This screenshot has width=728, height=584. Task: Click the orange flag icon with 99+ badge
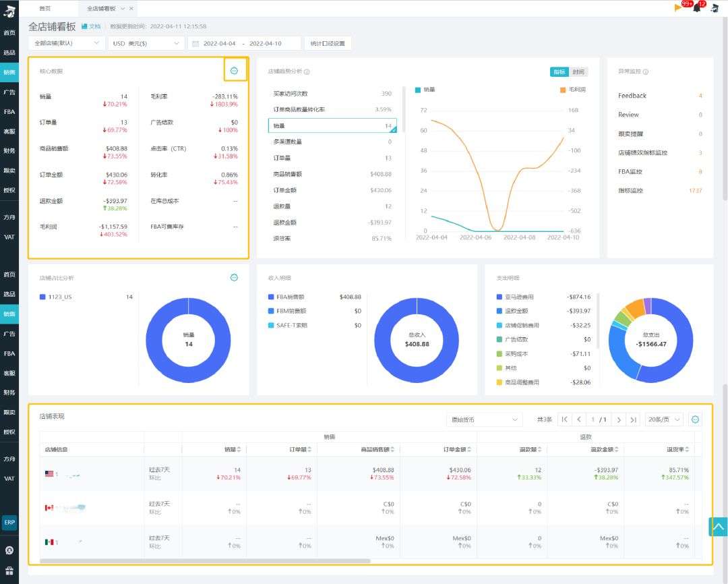click(679, 8)
